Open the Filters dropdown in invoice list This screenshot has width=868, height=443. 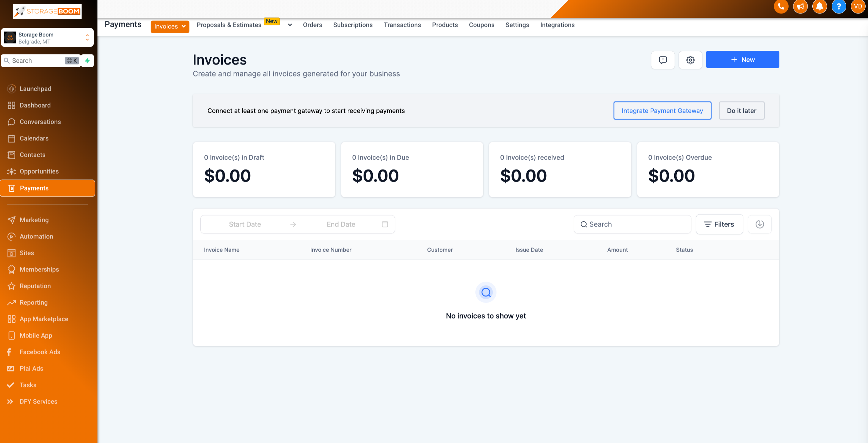tap(719, 224)
